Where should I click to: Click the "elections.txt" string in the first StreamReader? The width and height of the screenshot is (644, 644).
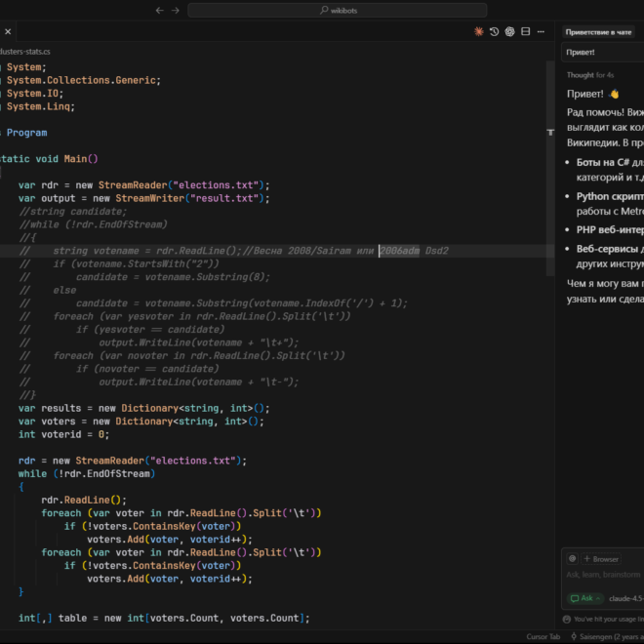216,185
